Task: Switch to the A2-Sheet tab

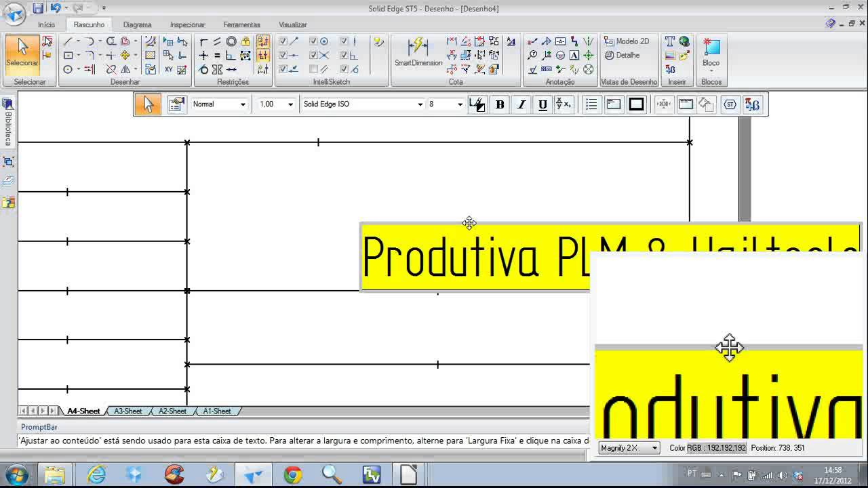Action: click(x=172, y=411)
